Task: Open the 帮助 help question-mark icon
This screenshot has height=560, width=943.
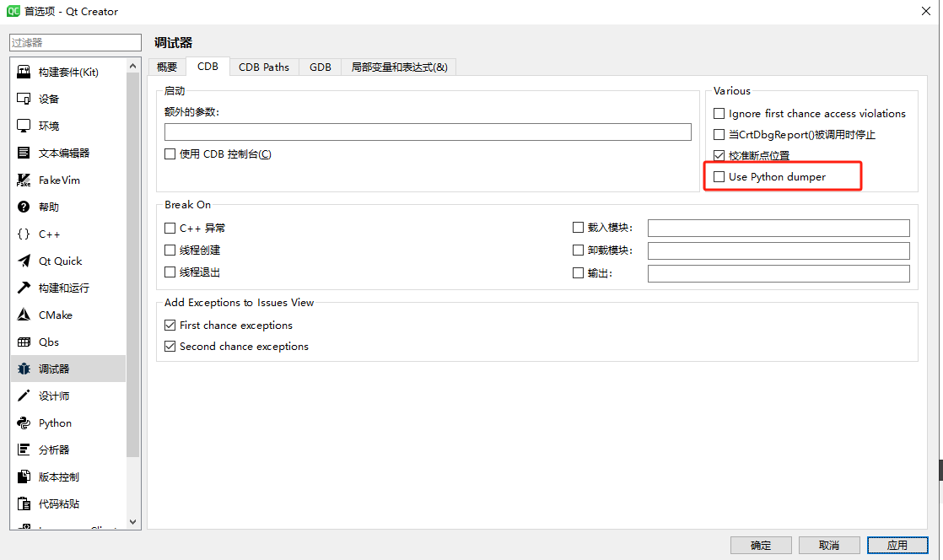Action: coord(24,207)
